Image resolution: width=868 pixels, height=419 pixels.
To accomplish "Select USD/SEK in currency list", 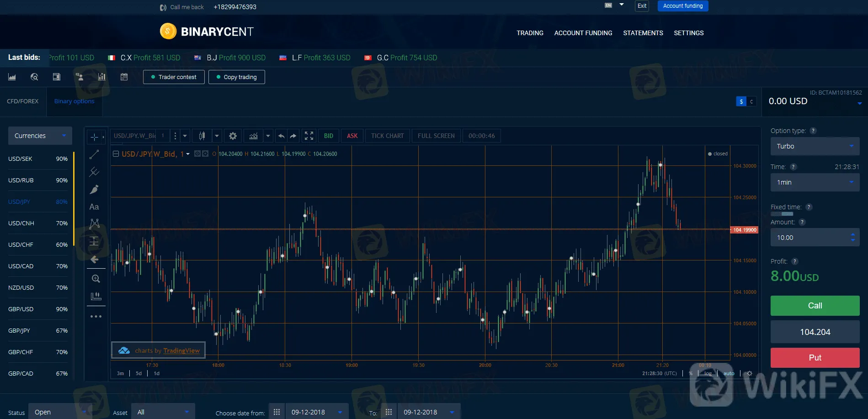I will pyautogui.click(x=38, y=159).
